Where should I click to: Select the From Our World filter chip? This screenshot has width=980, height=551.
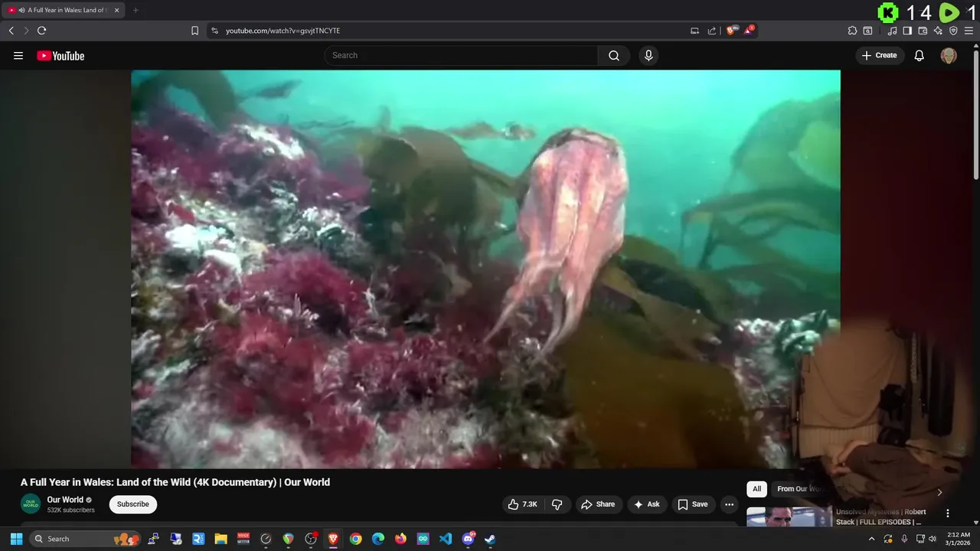pyautogui.click(x=798, y=489)
